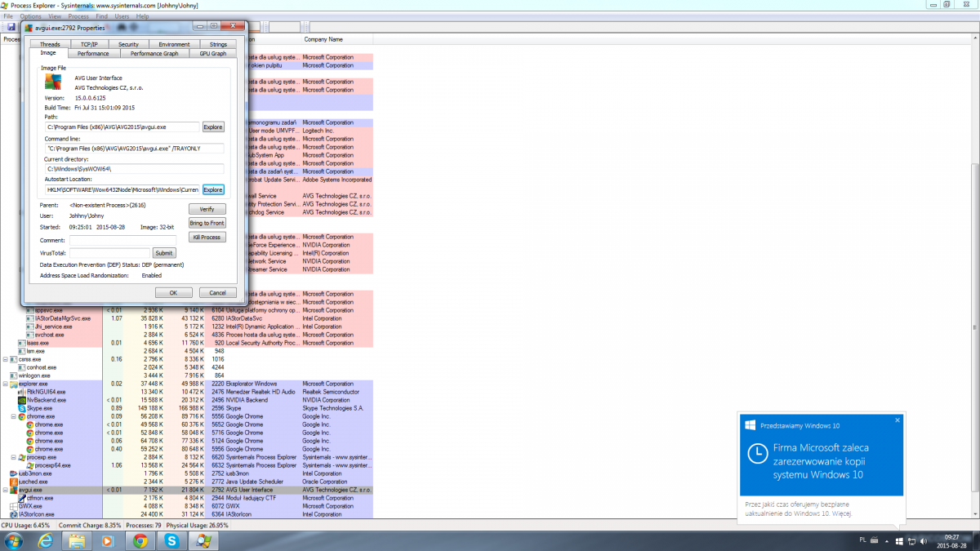Click Chrome icon in the PID 5652 row
The height and width of the screenshot is (551, 980).
[29, 424]
